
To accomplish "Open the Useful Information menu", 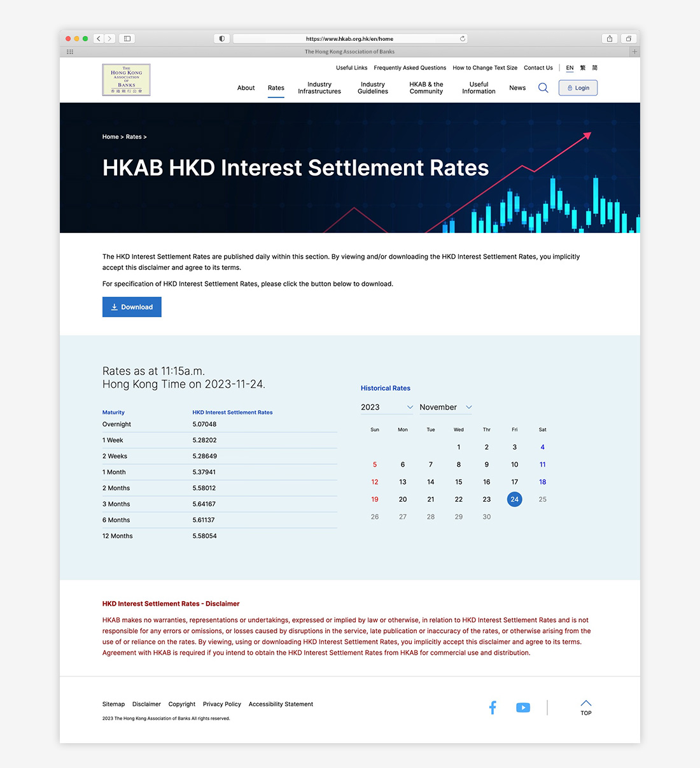I will click(x=479, y=88).
